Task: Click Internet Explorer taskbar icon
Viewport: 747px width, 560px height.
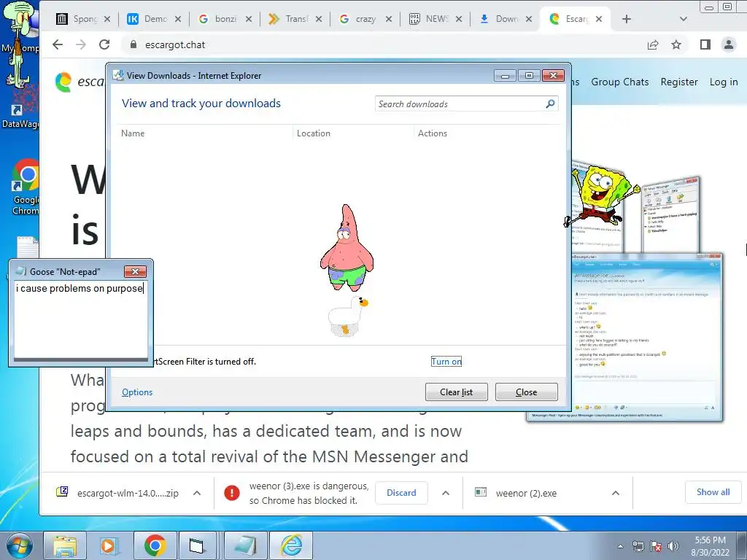Action: pyautogui.click(x=292, y=545)
